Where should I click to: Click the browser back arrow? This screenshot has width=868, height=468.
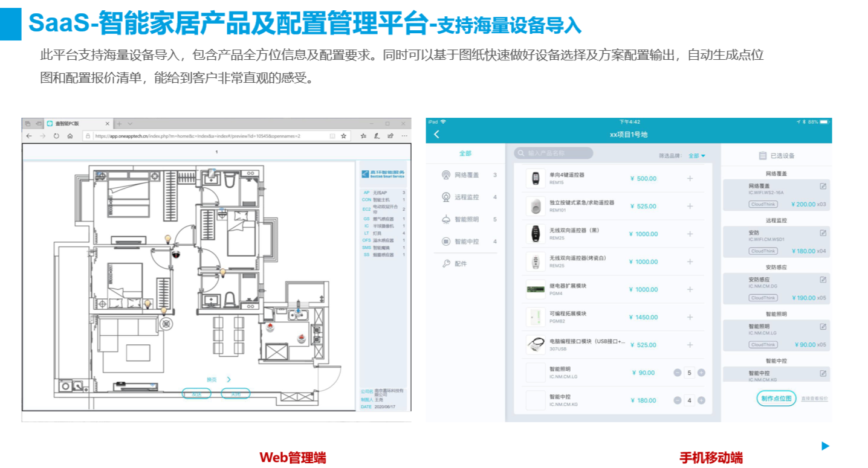[28, 136]
